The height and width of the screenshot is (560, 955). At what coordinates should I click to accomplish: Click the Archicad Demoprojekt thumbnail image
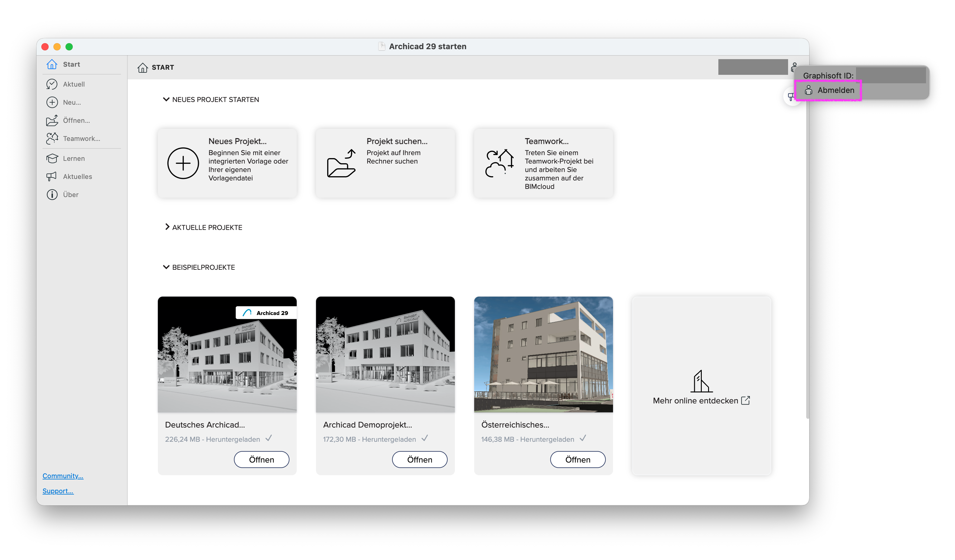[385, 354]
